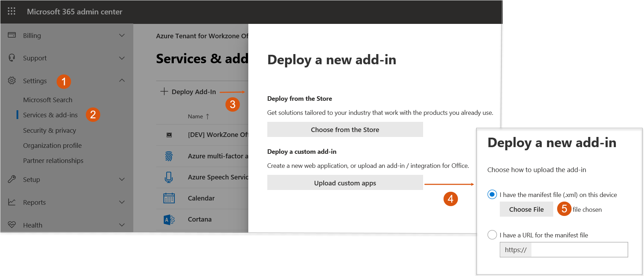Screen dimensions: 644x276
Task: Click the Settings gear icon
Action: (x=12, y=80)
